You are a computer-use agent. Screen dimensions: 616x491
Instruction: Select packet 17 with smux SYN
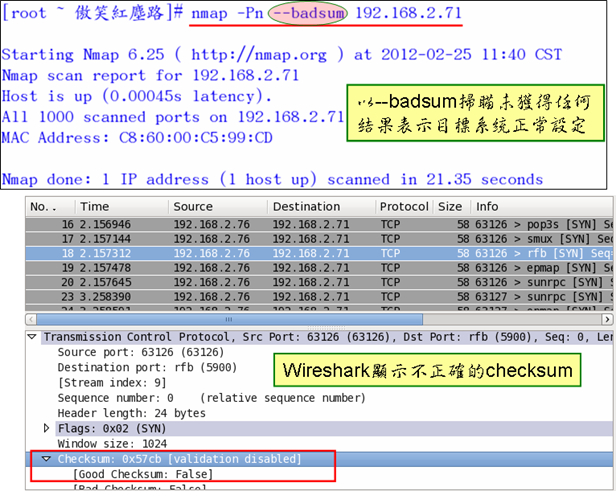[319, 239]
